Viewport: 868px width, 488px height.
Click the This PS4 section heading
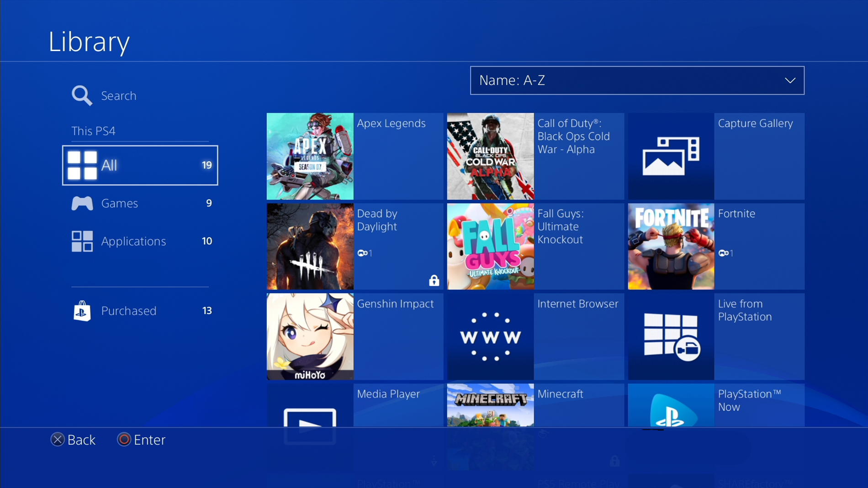click(93, 131)
